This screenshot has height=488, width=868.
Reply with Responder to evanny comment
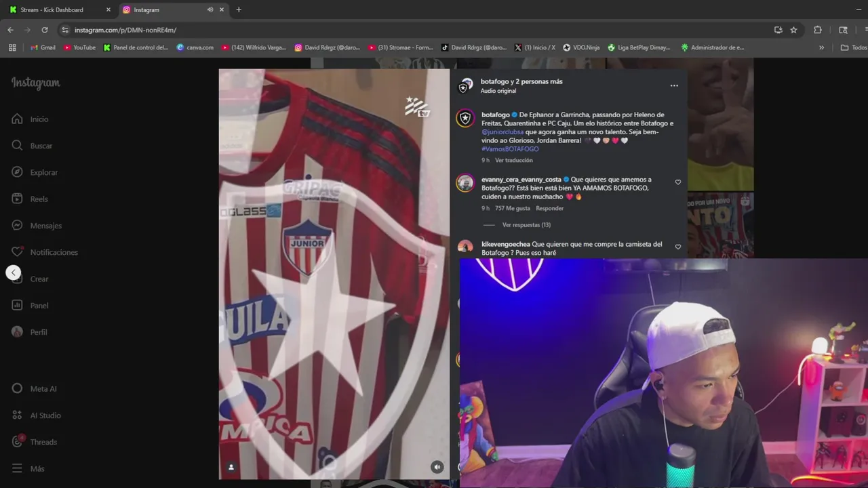550,209
